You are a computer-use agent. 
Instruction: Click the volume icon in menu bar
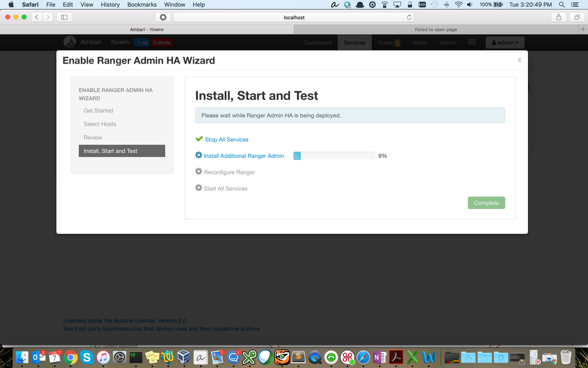[x=470, y=5]
